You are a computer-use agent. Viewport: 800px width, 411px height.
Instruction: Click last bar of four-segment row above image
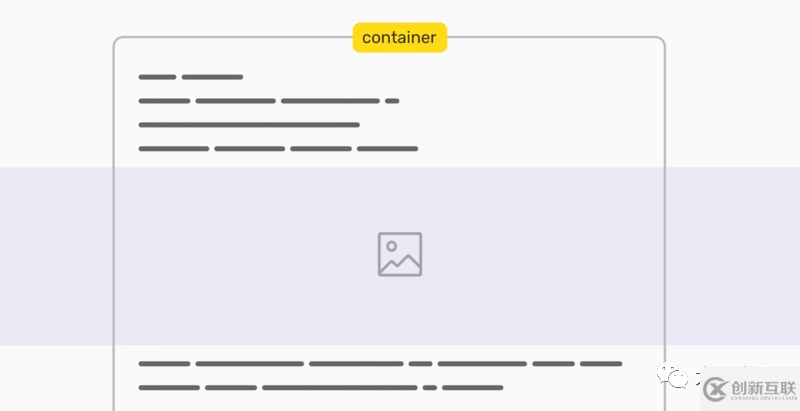(x=387, y=149)
